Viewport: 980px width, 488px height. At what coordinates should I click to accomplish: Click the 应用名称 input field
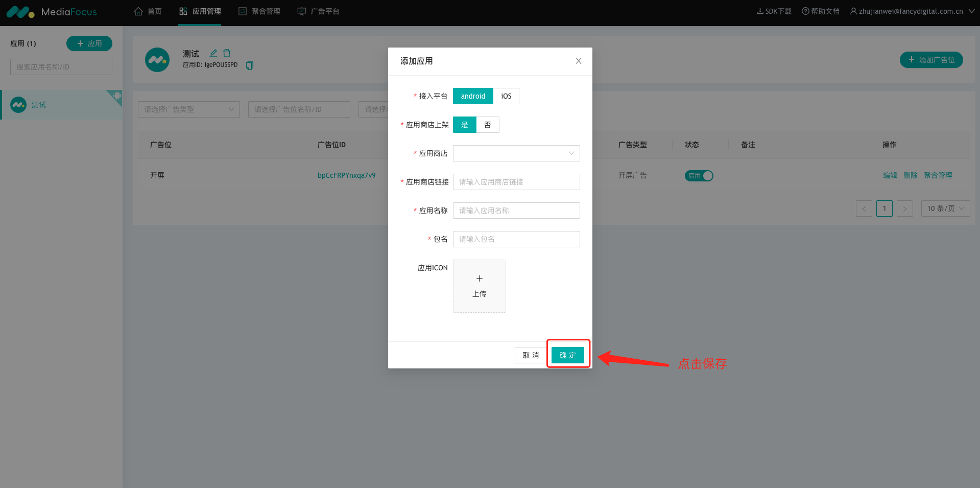[x=516, y=211]
